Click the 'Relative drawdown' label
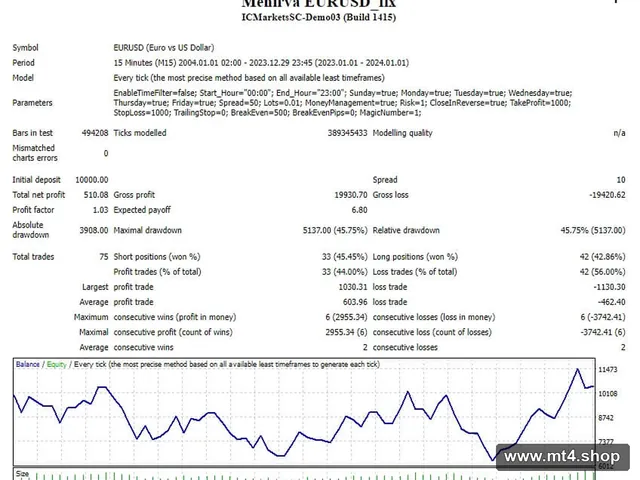 tap(406, 230)
